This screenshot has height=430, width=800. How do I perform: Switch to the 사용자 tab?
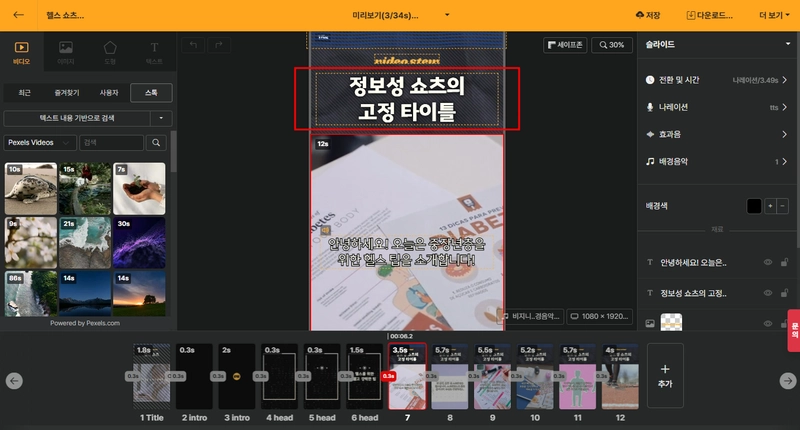(109, 93)
